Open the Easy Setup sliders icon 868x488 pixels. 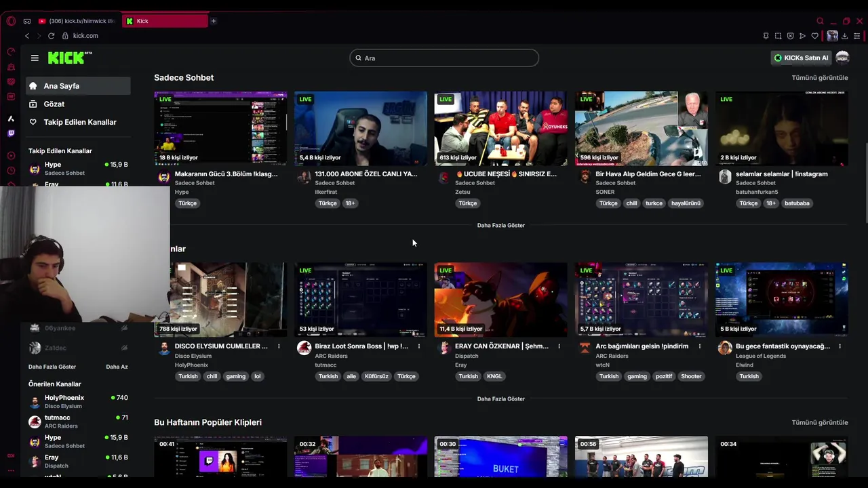856,36
